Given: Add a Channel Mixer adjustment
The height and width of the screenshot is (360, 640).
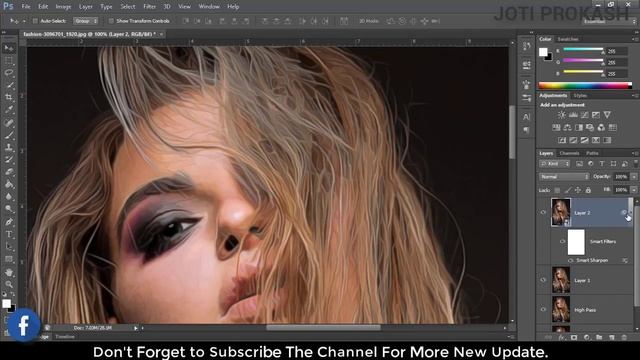Looking at the screenshot, I should coord(601,128).
